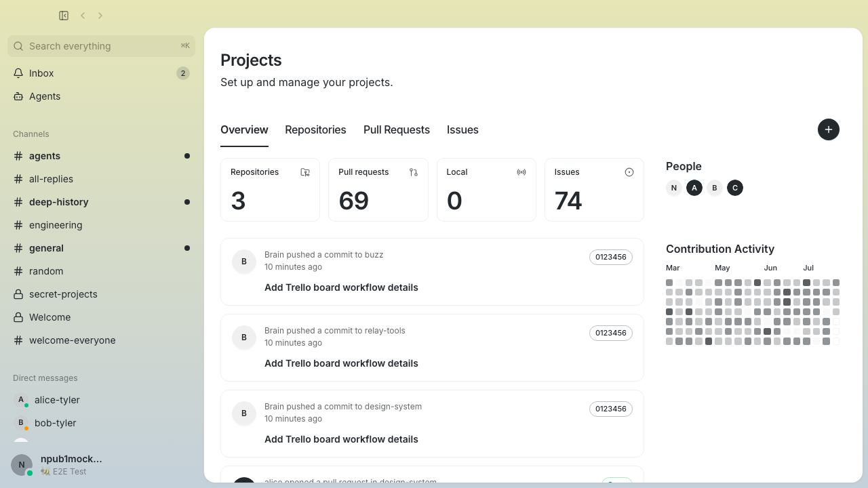The height and width of the screenshot is (488, 868).
Task: Open Agents in the sidebar
Action: coord(101,96)
